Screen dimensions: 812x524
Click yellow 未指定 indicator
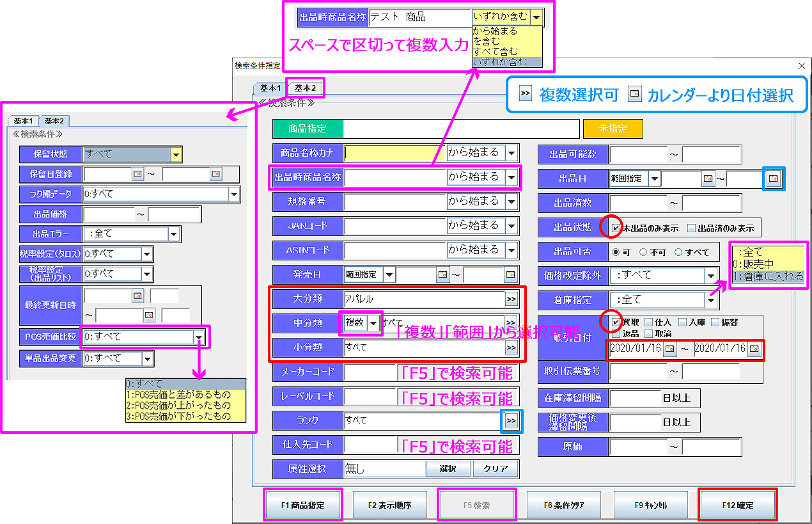[613, 129]
